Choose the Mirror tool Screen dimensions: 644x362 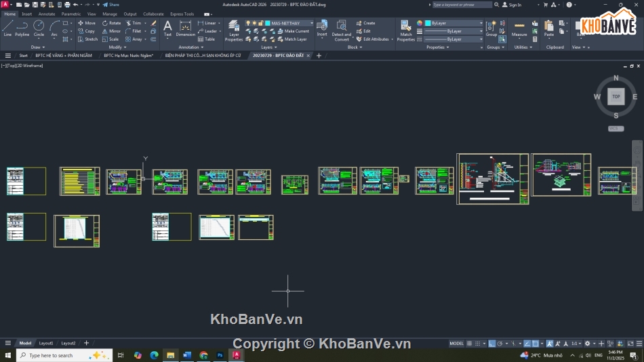coord(111,31)
